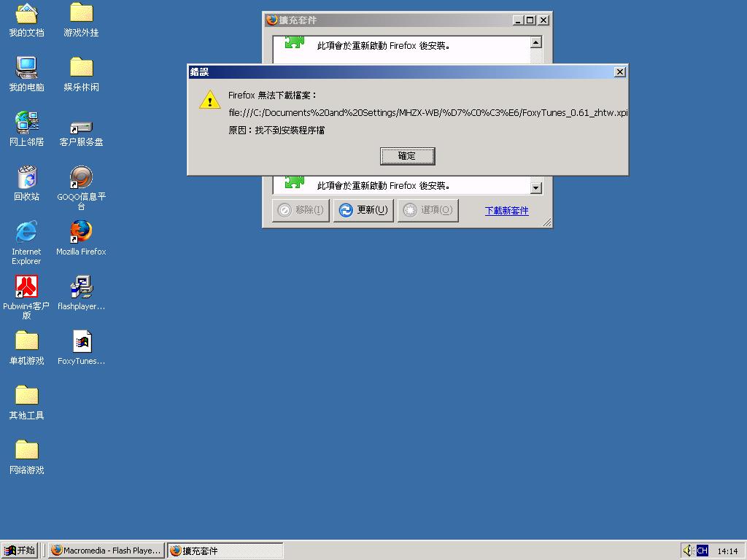The image size is (747, 560).
Task: Click the 選項(O) button in the extensions window
Action: click(x=428, y=210)
